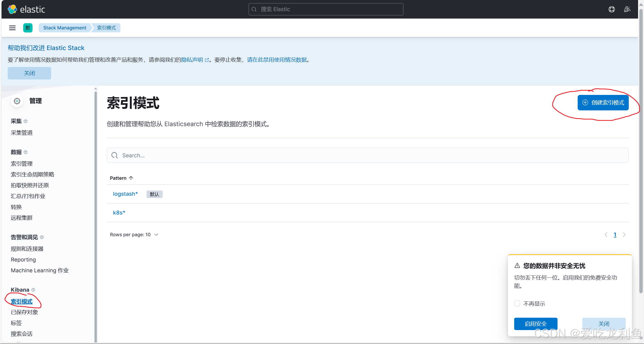The image size is (644, 344).
Task: Click help icon next to 数据
Action: [26, 152]
